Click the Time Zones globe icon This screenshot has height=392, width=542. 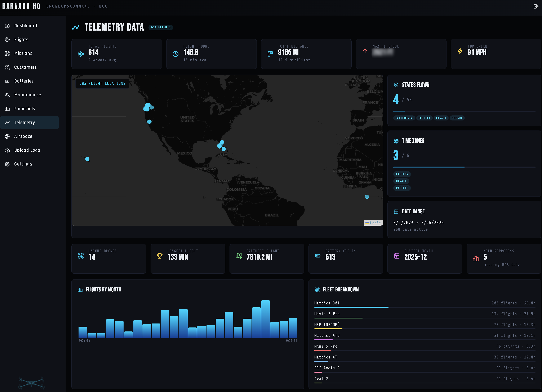[396, 141]
